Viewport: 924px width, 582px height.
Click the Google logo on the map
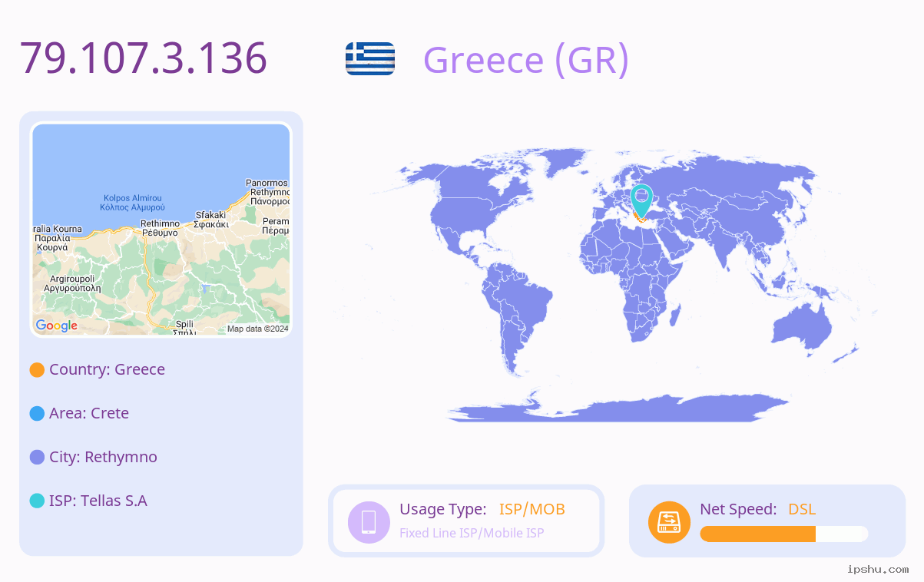coord(57,326)
